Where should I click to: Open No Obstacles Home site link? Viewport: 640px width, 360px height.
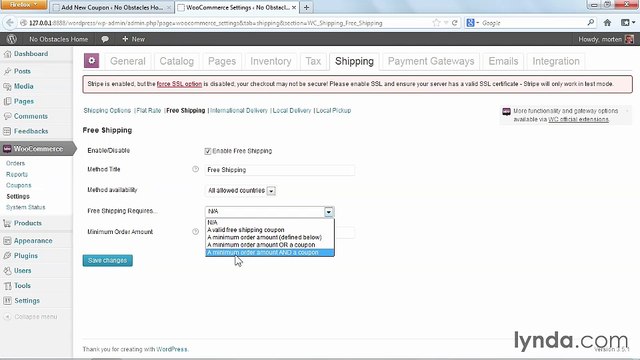coord(58,39)
